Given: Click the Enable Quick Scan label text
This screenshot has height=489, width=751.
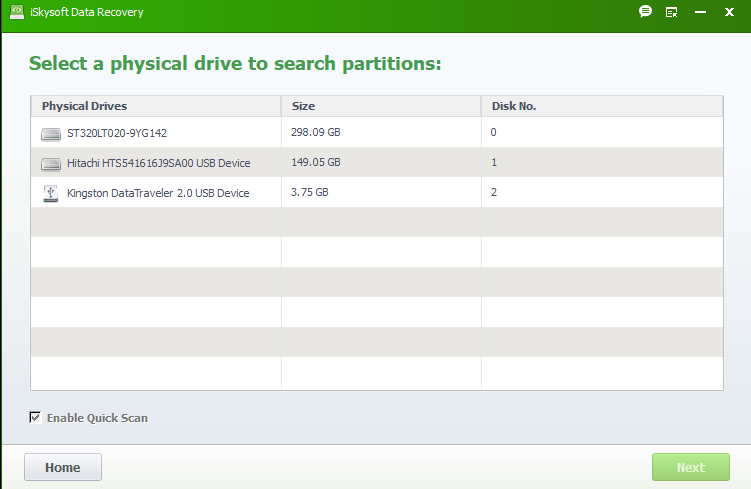Looking at the screenshot, I should point(97,418).
